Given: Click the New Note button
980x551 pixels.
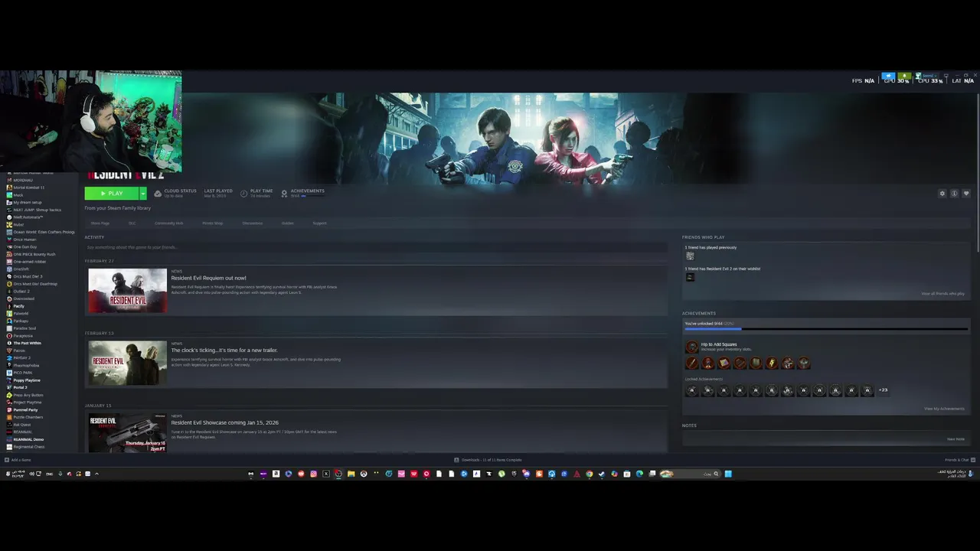Looking at the screenshot, I should pos(955,439).
